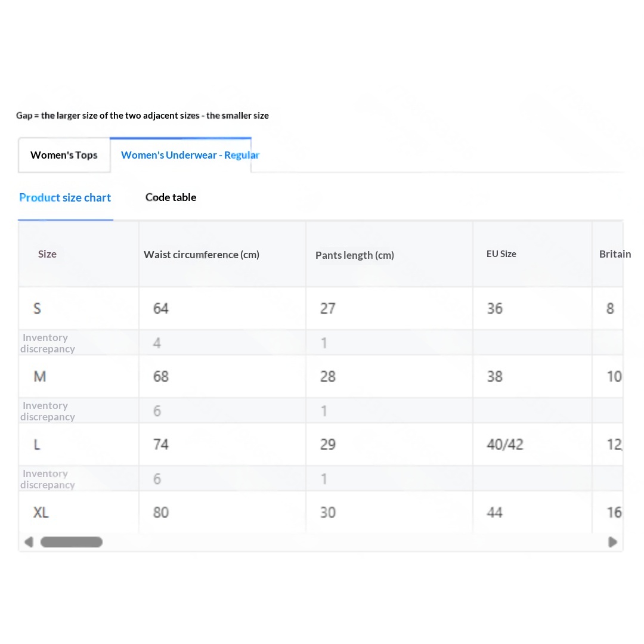644x644 pixels.
Task: Click the Britain column header
Action: tap(615, 254)
